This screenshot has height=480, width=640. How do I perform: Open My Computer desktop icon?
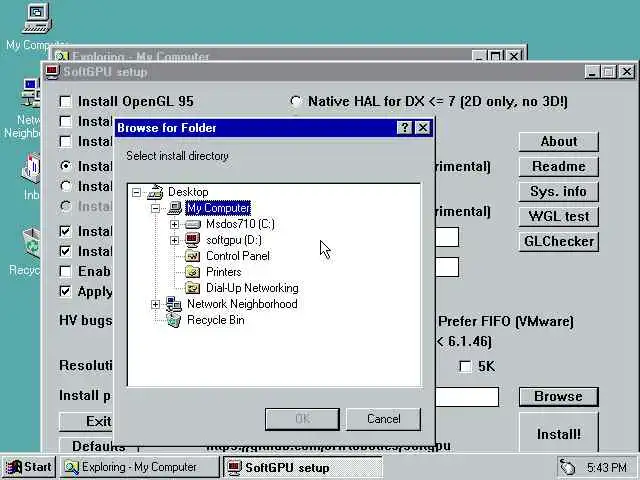click(x=37, y=18)
